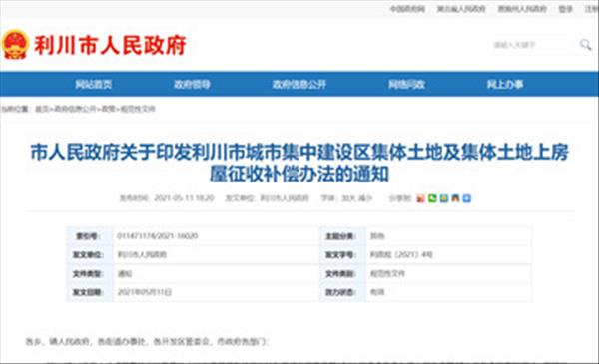Go to 首页 in the breadcrumb
Viewport: 599px width, 364px height.
coord(42,109)
